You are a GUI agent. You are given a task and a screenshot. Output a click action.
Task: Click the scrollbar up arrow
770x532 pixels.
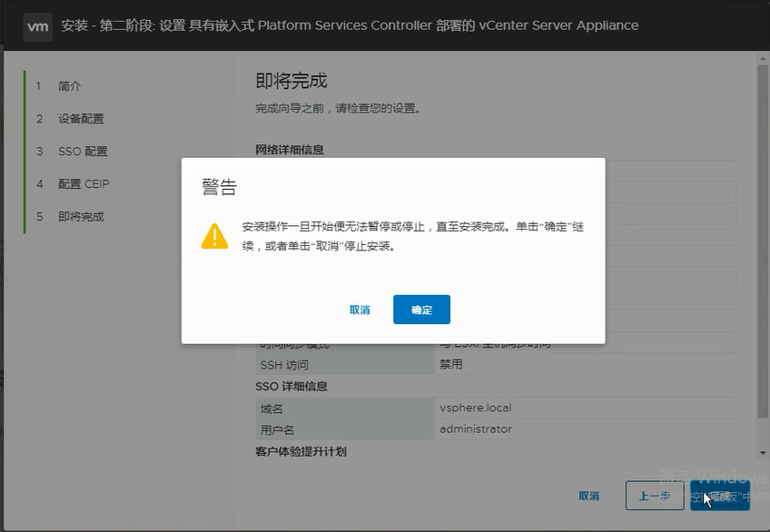click(x=763, y=59)
